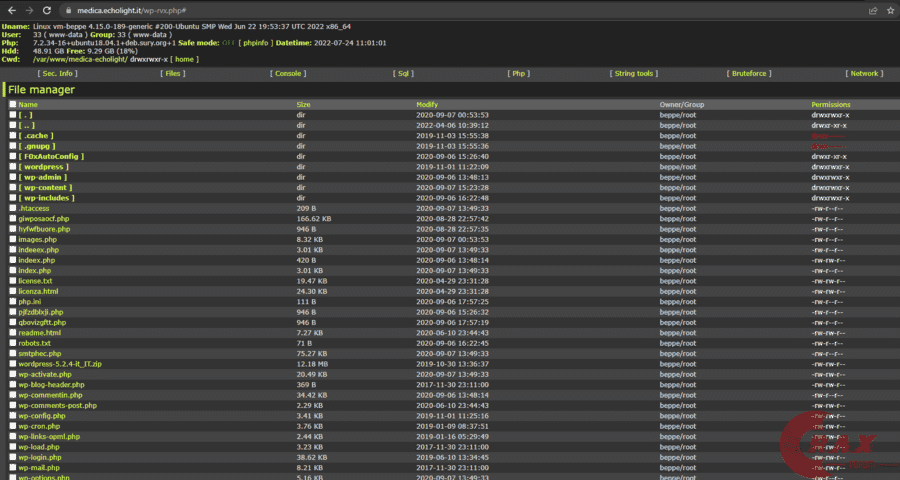Open the [ wordpress ] directory
The width and height of the screenshot is (900, 480).
click(x=44, y=167)
